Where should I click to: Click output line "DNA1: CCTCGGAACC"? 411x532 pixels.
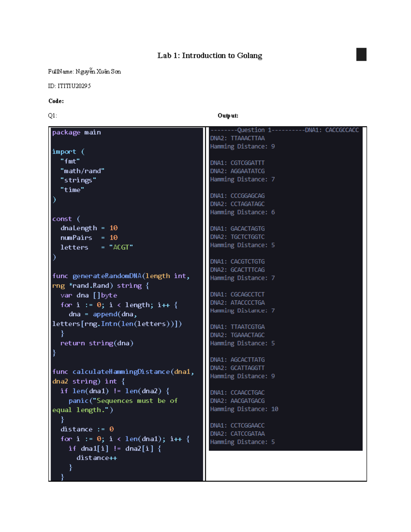[x=237, y=426]
